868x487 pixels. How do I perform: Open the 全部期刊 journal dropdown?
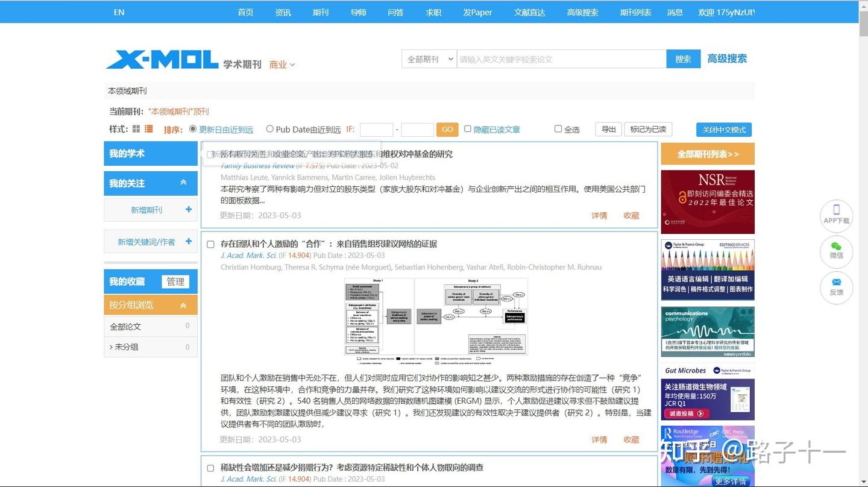click(429, 59)
